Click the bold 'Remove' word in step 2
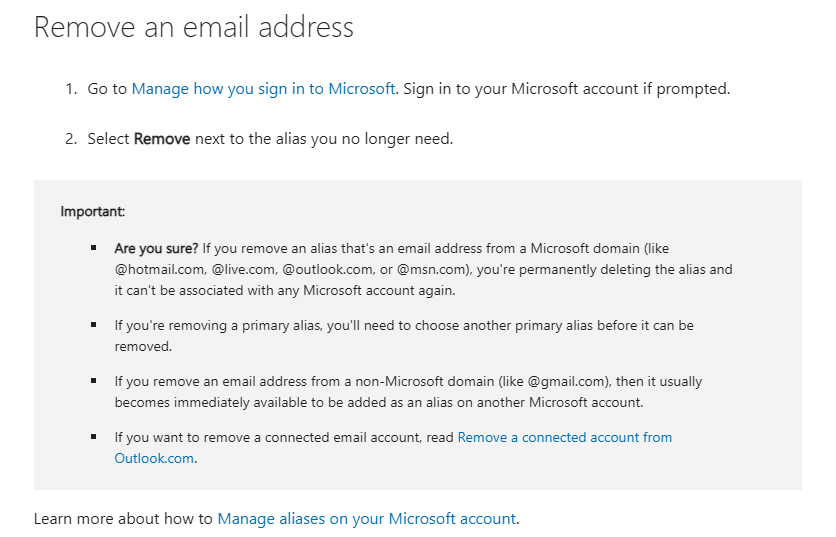Viewport: 836px width, 537px height. pos(162,139)
